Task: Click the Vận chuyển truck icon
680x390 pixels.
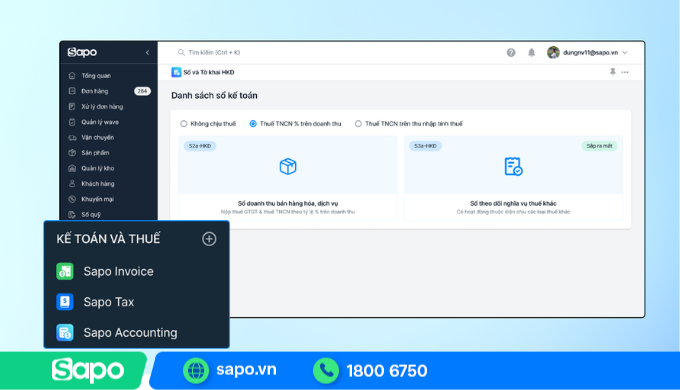Action: (72, 138)
